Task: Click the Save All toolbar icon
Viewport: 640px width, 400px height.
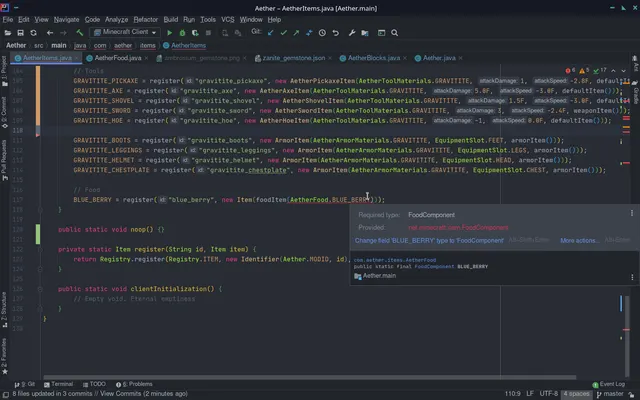Action: click(x=20, y=33)
